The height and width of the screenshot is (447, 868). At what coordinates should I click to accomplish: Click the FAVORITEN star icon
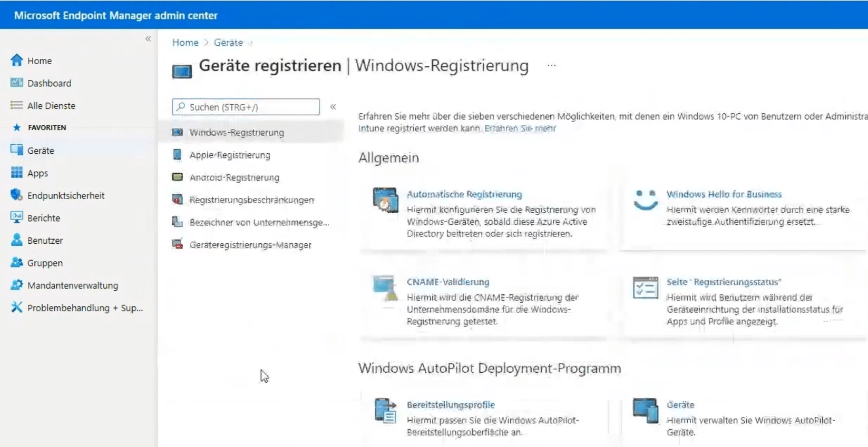[17, 127]
